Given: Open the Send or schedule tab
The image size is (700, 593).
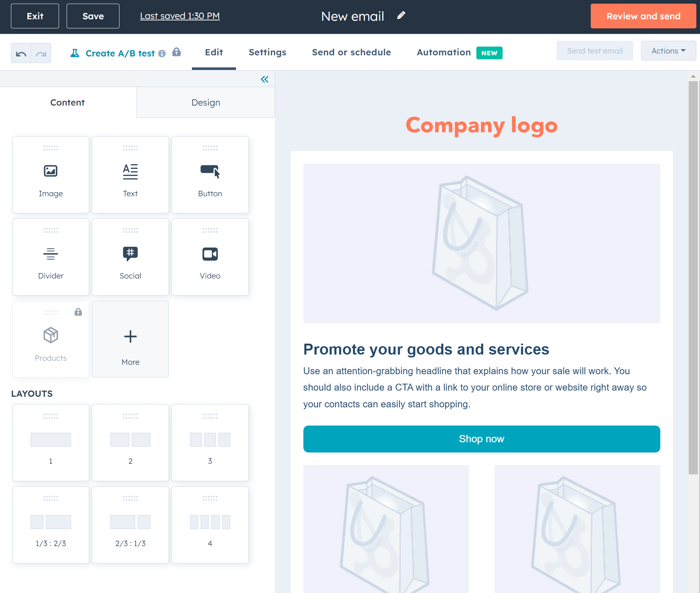Looking at the screenshot, I should [x=351, y=52].
